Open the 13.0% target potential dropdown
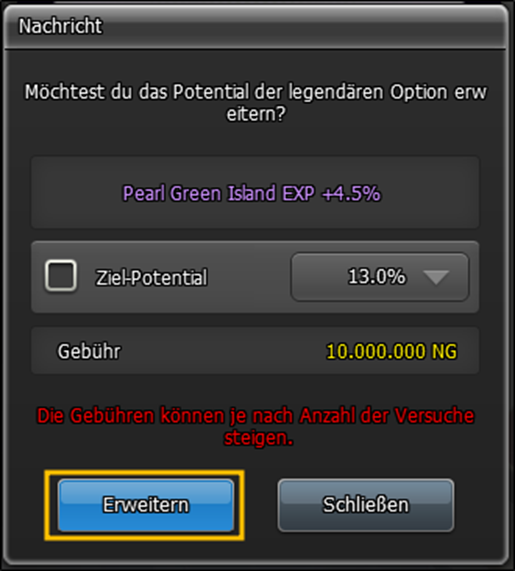This screenshot has height=571, width=515. [x=380, y=277]
